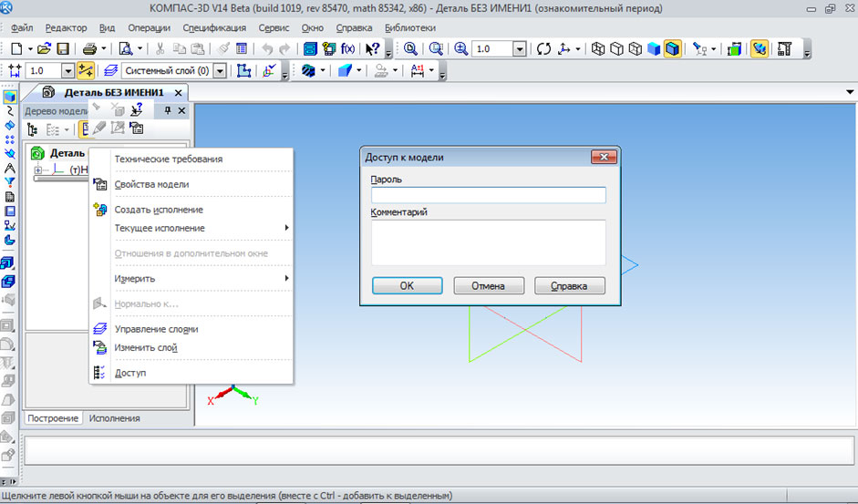Open the printer dropdown arrow
858x504 pixels.
(103, 48)
